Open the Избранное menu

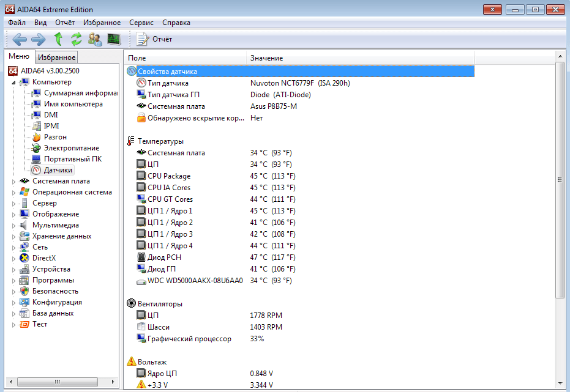coord(102,23)
